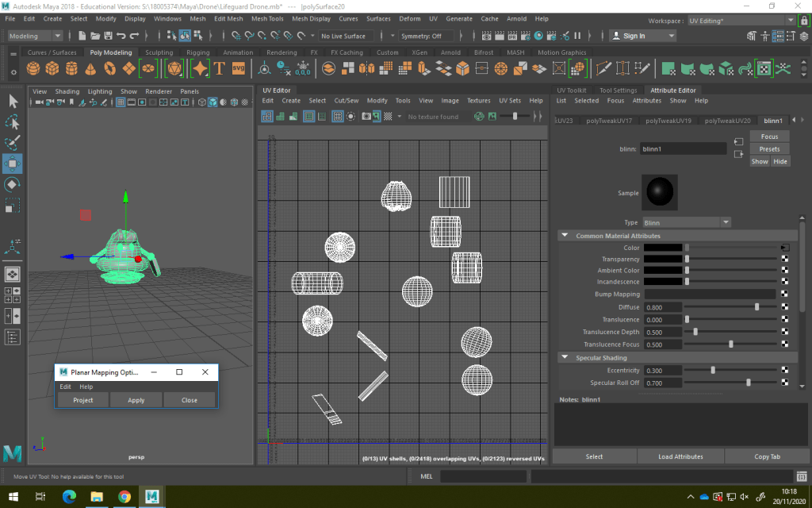Open the UV Toolkit tab

pyautogui.click(x=571, y=90)
